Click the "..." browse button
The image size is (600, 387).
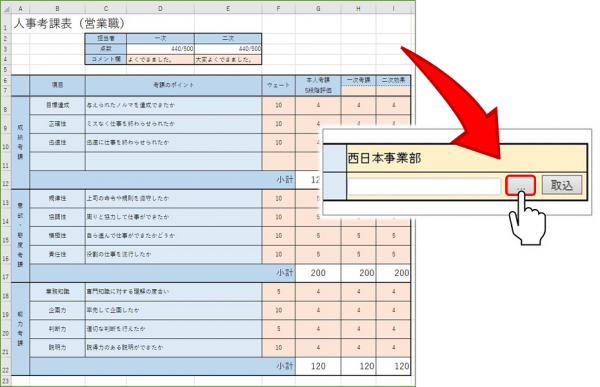(520, 186)
